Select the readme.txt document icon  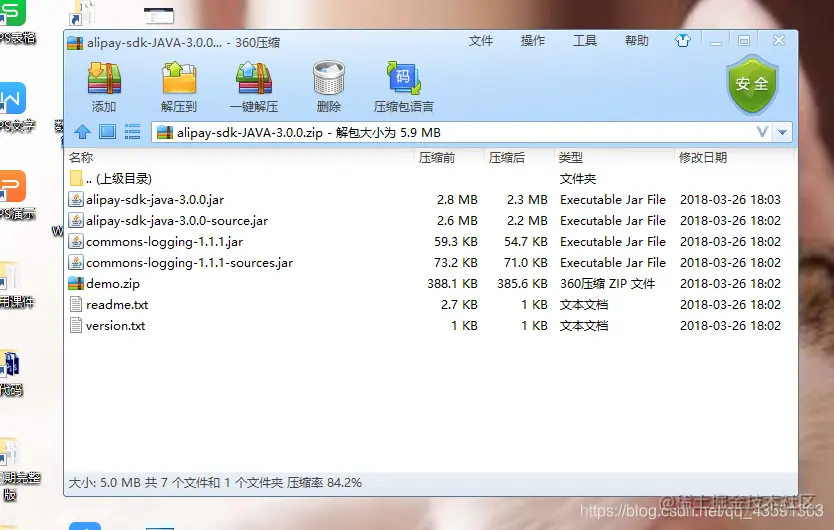(76, 304)
